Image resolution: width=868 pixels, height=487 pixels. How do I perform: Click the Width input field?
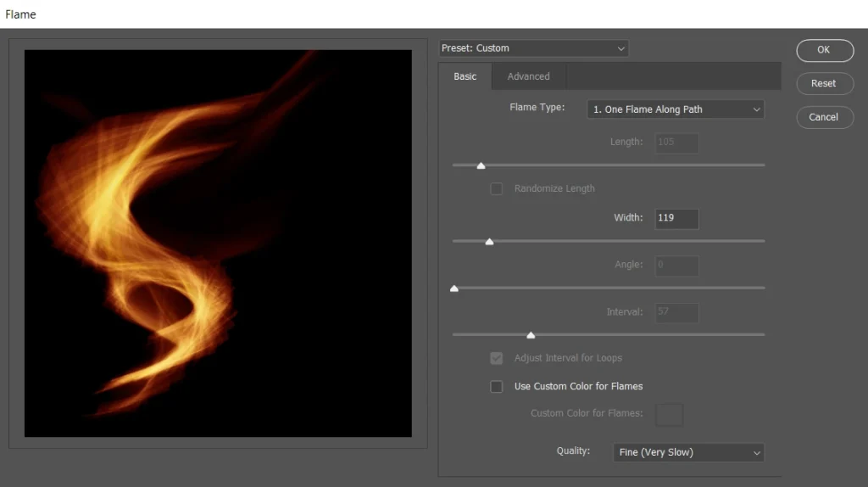tap(676, 218)
